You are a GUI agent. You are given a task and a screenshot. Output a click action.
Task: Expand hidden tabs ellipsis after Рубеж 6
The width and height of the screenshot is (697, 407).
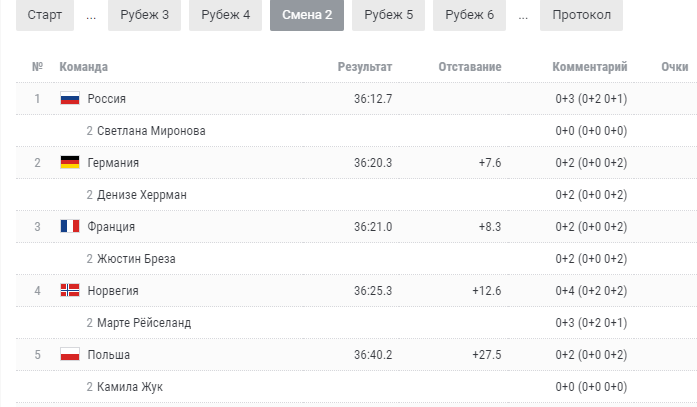(523, 16)
